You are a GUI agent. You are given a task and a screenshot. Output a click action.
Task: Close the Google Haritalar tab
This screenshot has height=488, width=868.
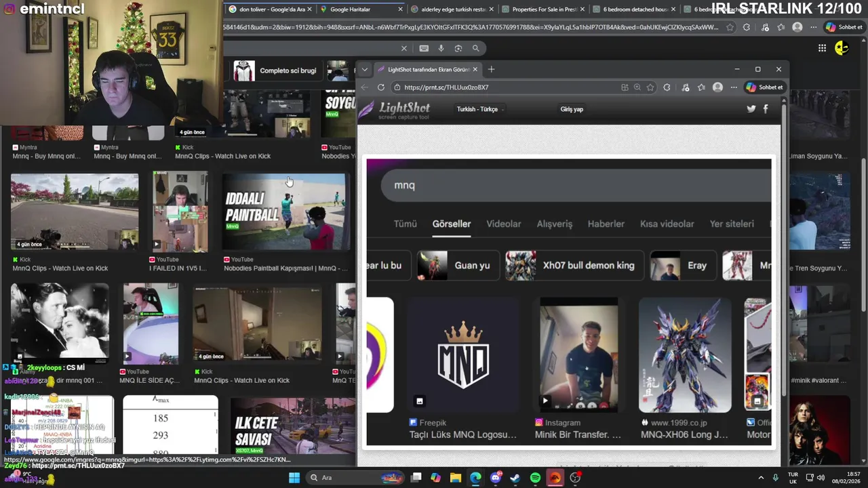click(400, 9)
